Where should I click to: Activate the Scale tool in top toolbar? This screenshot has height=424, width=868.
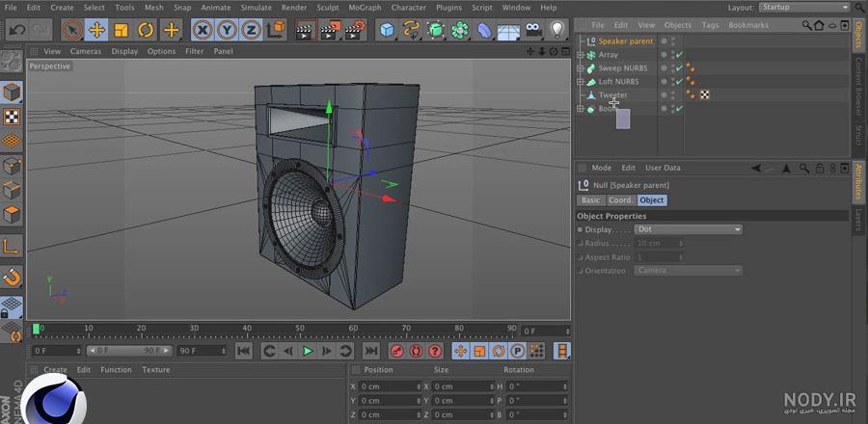point(122,30)
